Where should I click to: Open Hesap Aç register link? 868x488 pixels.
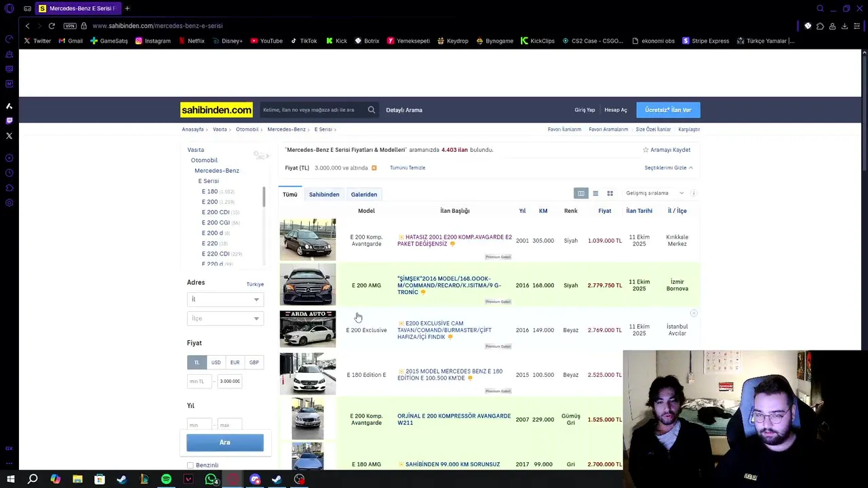point(616,110)
